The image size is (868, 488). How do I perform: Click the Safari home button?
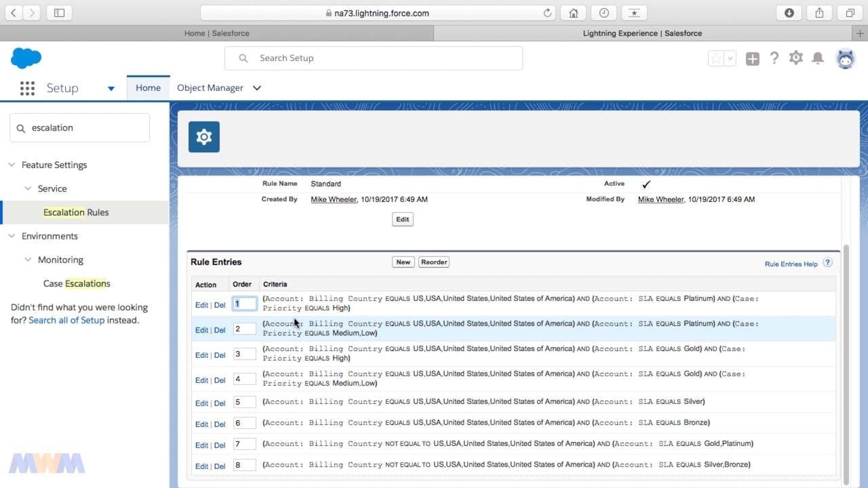[x=574, y=13]
